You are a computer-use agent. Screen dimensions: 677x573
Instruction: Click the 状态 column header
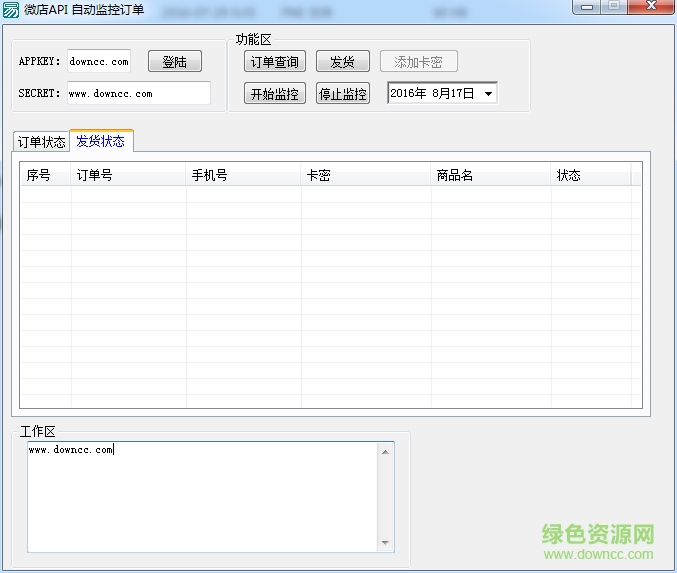tap(591, 175)
